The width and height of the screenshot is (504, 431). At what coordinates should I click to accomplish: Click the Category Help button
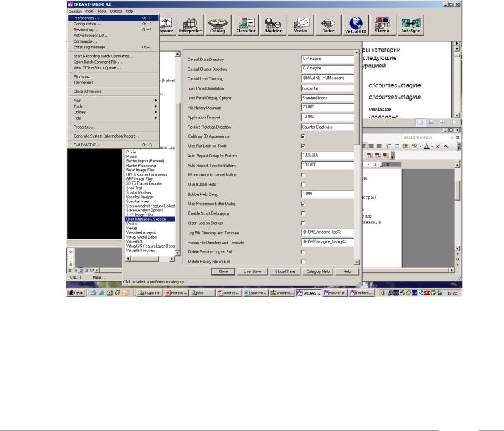(318, 272)
